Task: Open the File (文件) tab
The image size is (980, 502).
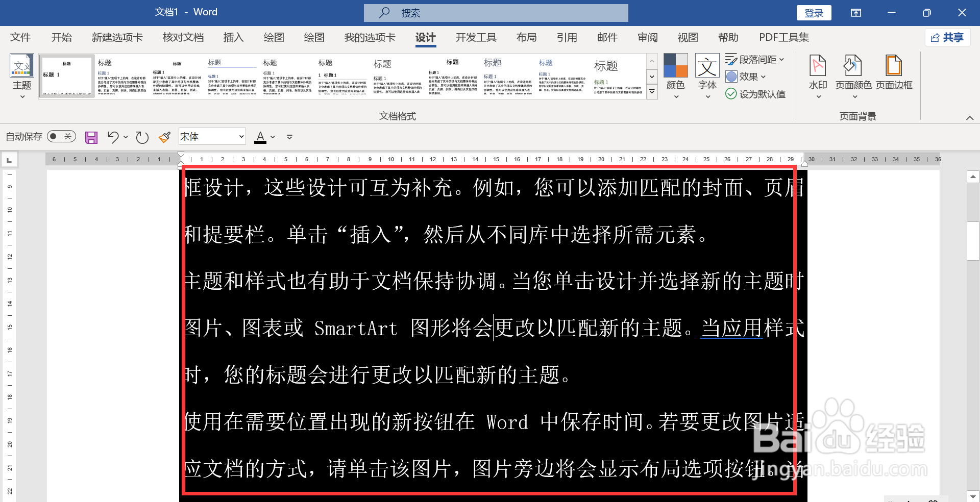Action: (x=20, y=37)
